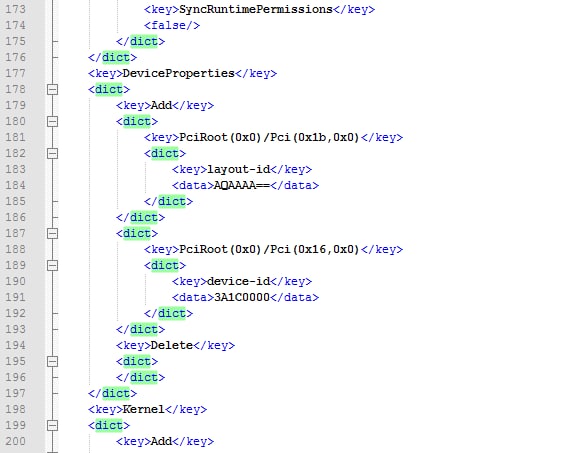Collapse the fold marker at line 199
Viewport: 570px width, 453px height.
pos(52,425)
